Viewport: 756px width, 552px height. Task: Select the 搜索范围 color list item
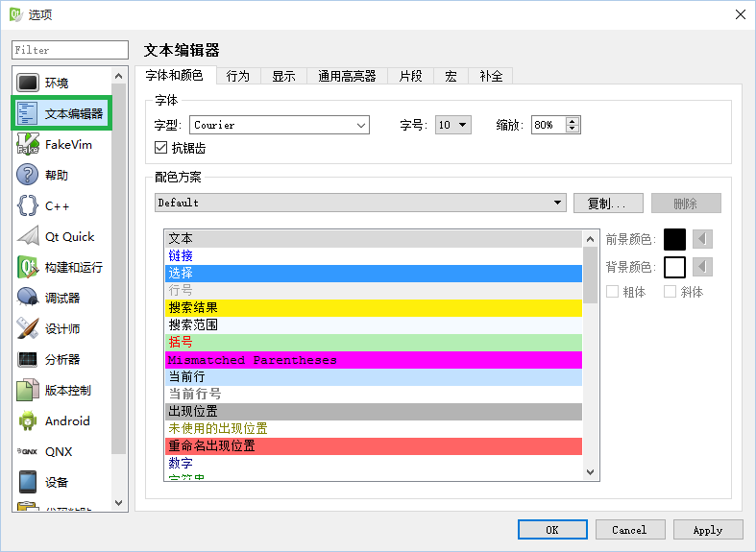click(373, 325)
